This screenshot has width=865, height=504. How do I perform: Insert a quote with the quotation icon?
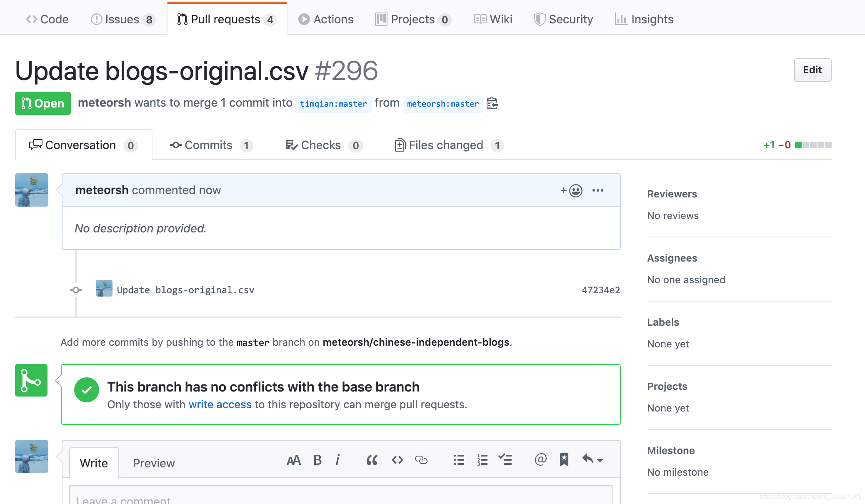(372, 460)
